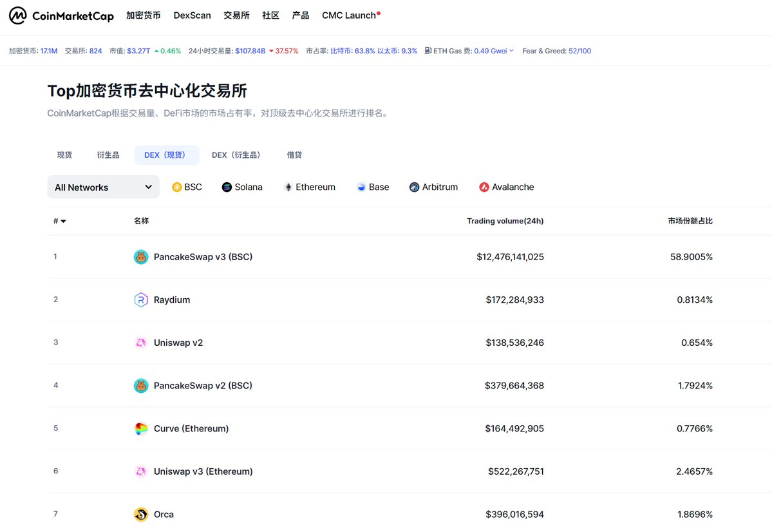Open the Curve (Ethereum) link
This screenshot has width=772, height=532.
pyautogui.click(x=191, y=428)
